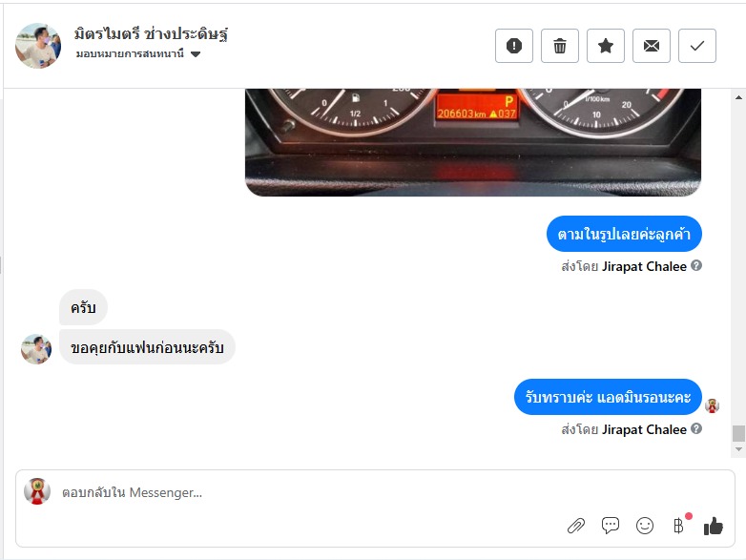Click the chat scrollbar up arrow
The height and width of the screenshot is (560, 746).
pos(738,97)
